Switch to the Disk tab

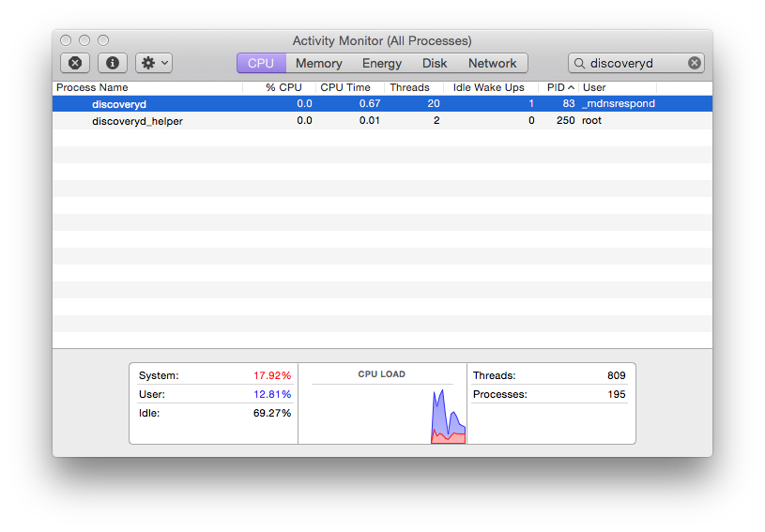point(435,64)
